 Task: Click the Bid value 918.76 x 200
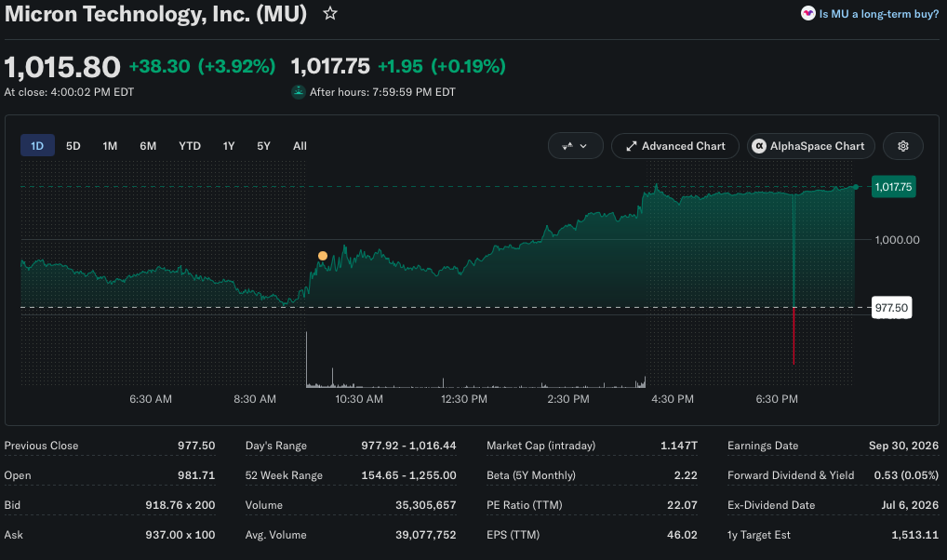pyautogui.click(x=180, y=504)
